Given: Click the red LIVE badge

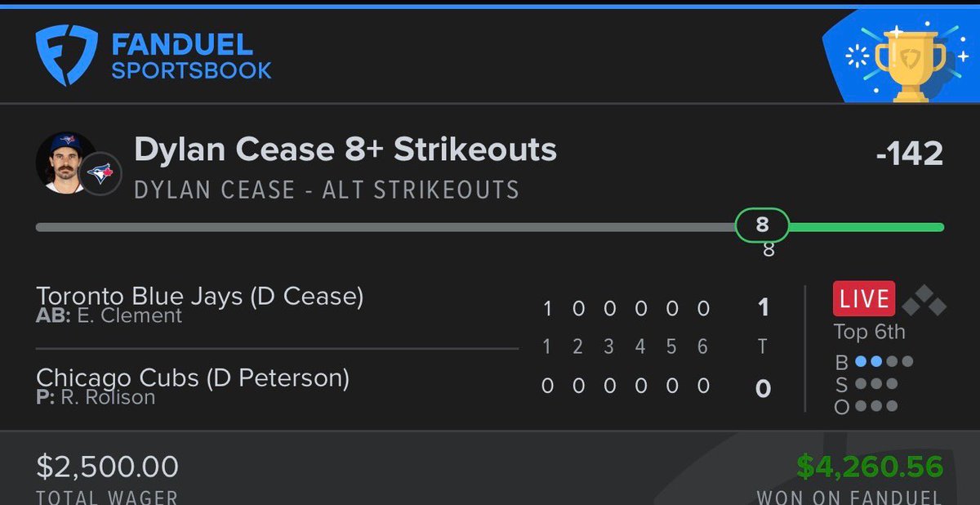Looking at the screenshot, I should pos(864,298).
